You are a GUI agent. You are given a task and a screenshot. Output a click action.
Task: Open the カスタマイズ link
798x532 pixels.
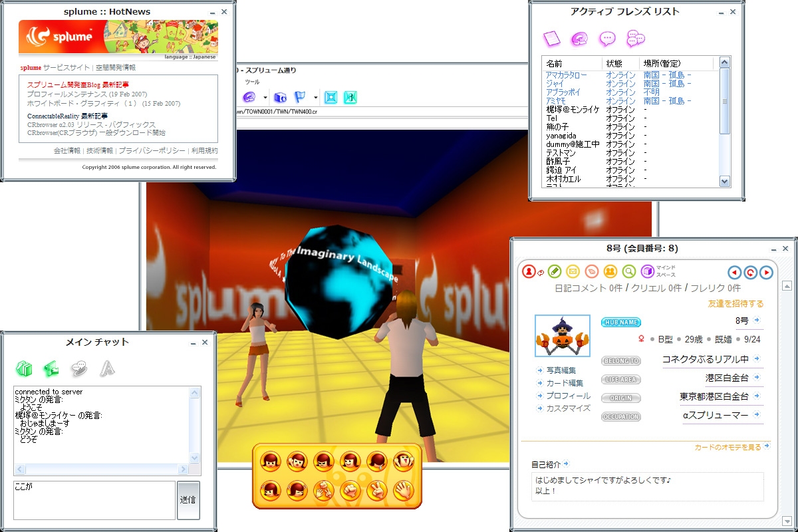(x=568, y=408)
